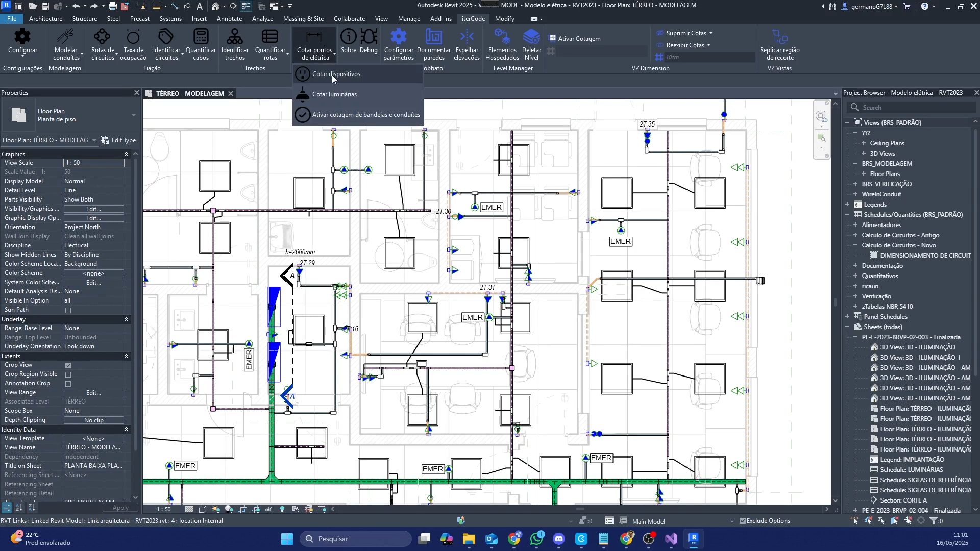Enable Crop Region Visible checkbox
The width and height of the screenshot is (980, 551).
point(68,374)
